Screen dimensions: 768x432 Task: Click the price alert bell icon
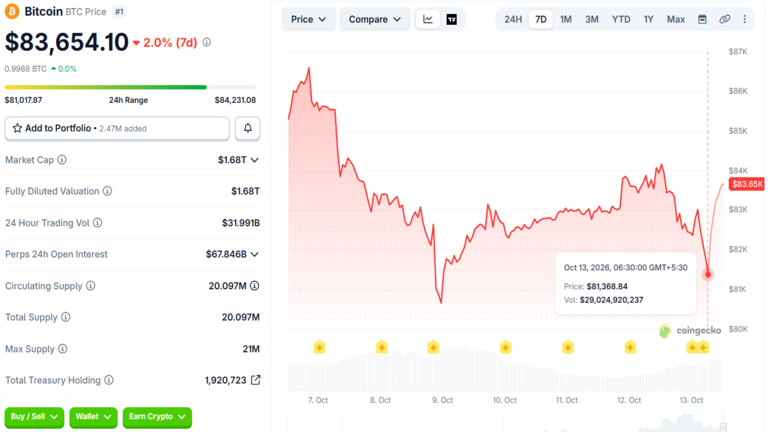248,128
